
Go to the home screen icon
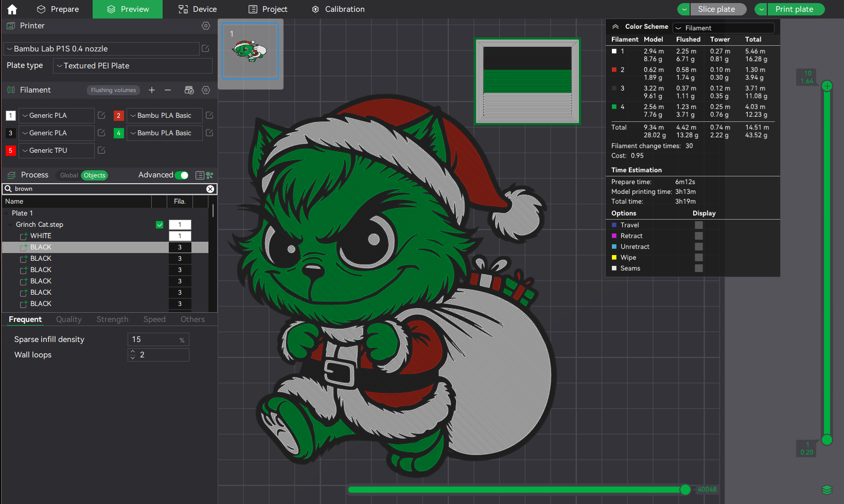coord(12,9)
